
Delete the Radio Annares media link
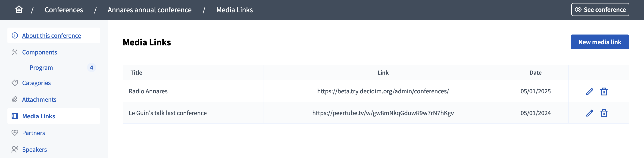pyautogui.click(x=604, y=92)
